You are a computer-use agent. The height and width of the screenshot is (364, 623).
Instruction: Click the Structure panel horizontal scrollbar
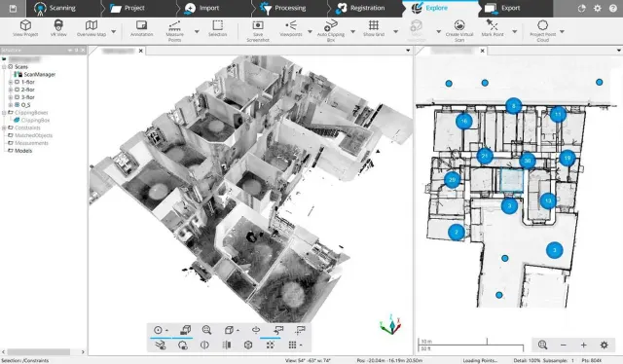(x=39, y=352)
